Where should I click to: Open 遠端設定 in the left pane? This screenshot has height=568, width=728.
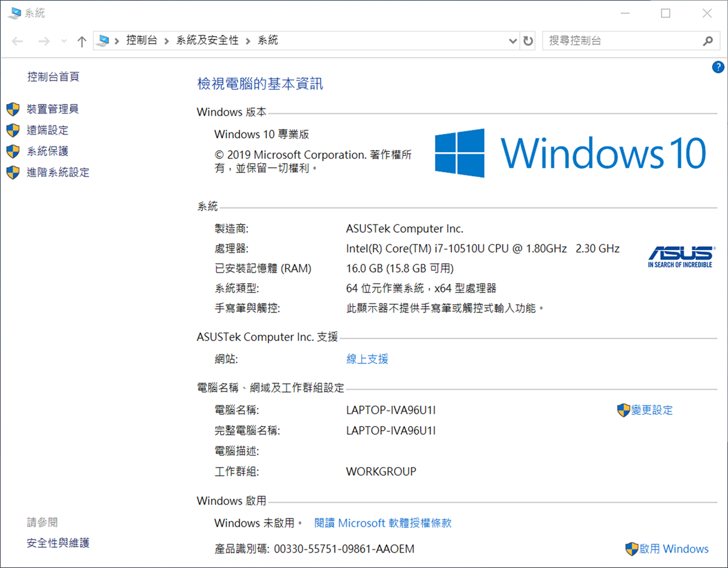[x=47, y=131]
